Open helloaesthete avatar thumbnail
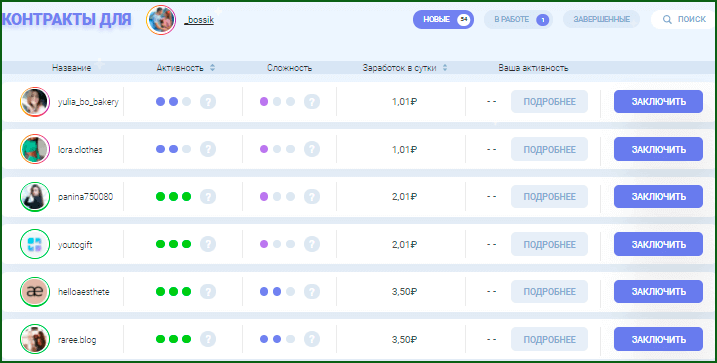 35,292
